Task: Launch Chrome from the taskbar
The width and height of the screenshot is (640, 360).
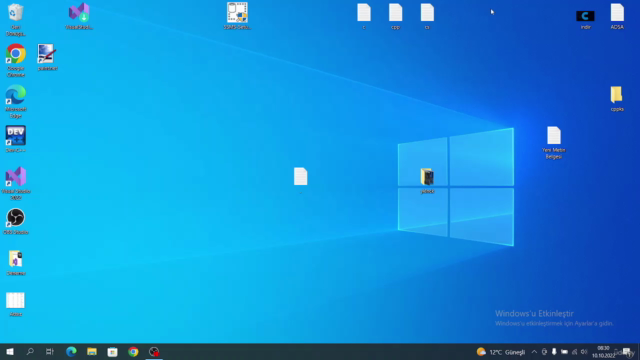Action: [133, 352]
